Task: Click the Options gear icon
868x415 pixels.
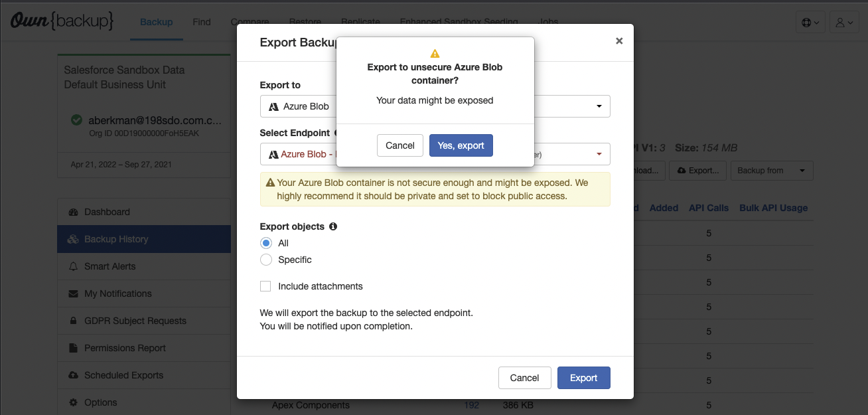Action: (x=73, y=402)
